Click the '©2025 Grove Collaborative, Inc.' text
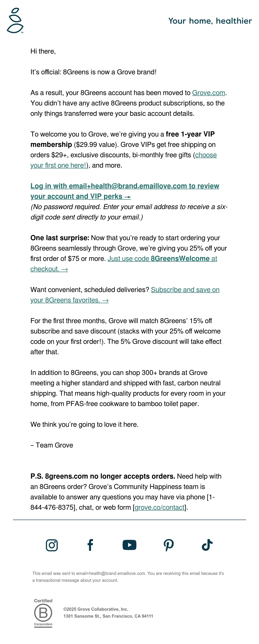Screen dimensions: 259x644 point(96,609)
